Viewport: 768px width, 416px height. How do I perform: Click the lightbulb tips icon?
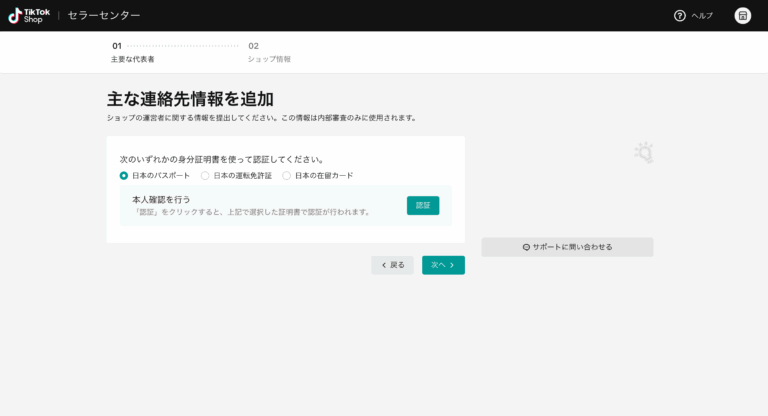tap(643, 153)
